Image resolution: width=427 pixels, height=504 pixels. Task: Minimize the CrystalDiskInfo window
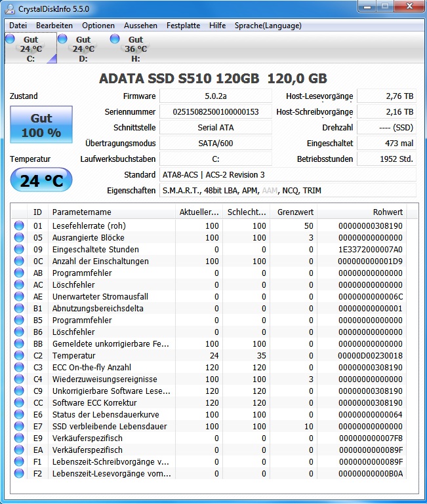point(367,6)
